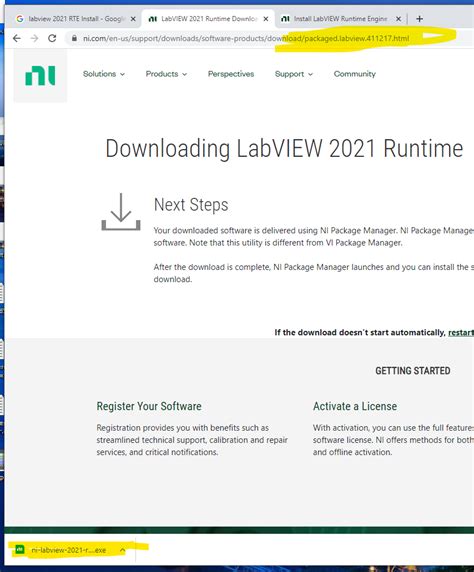Open the Community page
The image size is (474, 572).
(355, 74)
